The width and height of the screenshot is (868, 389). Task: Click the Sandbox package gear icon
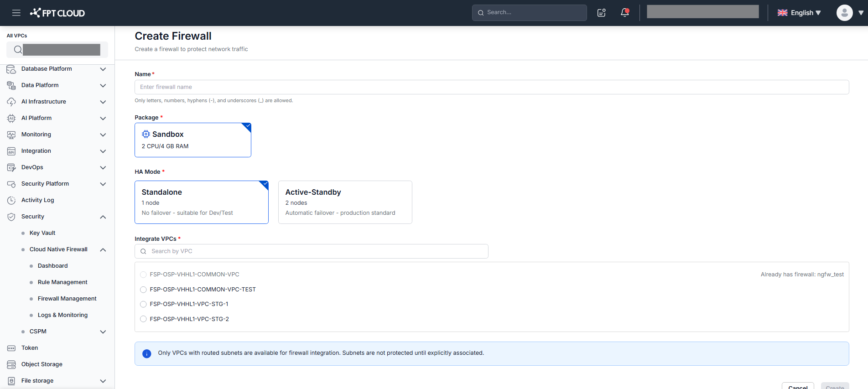(x=146, y=134)
